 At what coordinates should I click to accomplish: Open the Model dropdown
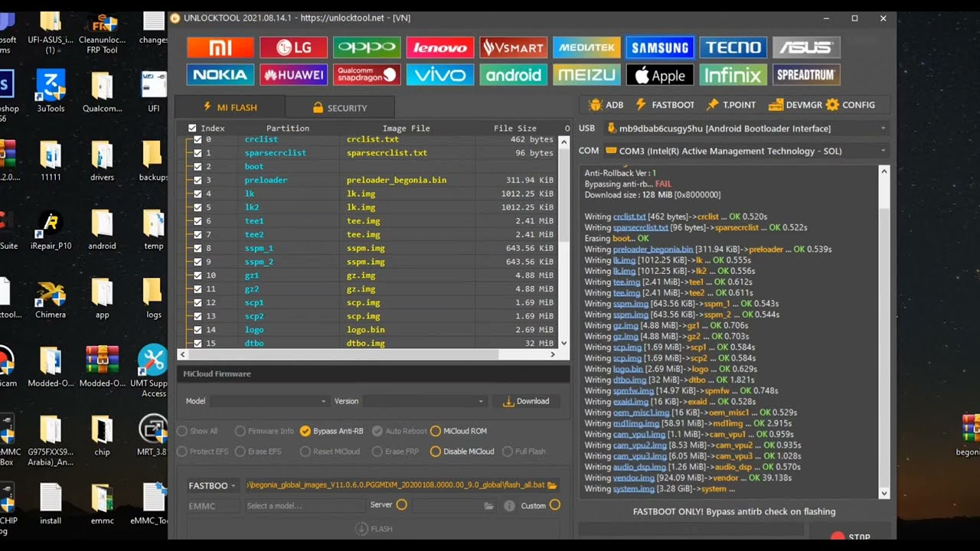[x=269, y=401]
